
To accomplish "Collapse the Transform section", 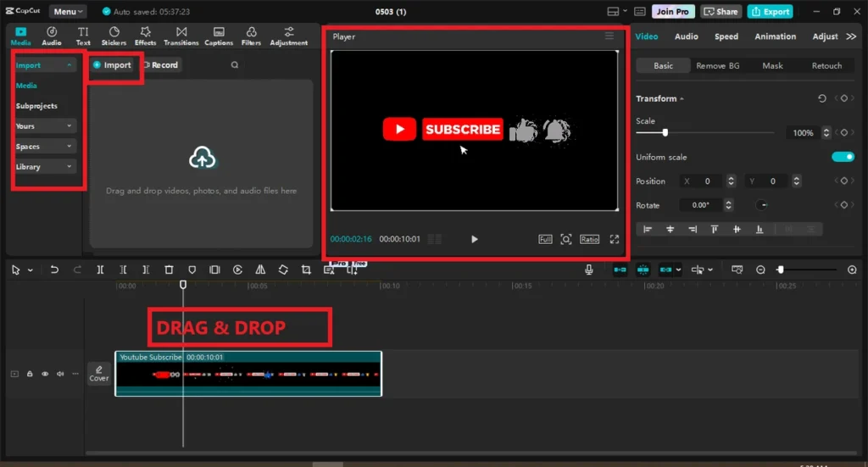I will pos(682,99).
